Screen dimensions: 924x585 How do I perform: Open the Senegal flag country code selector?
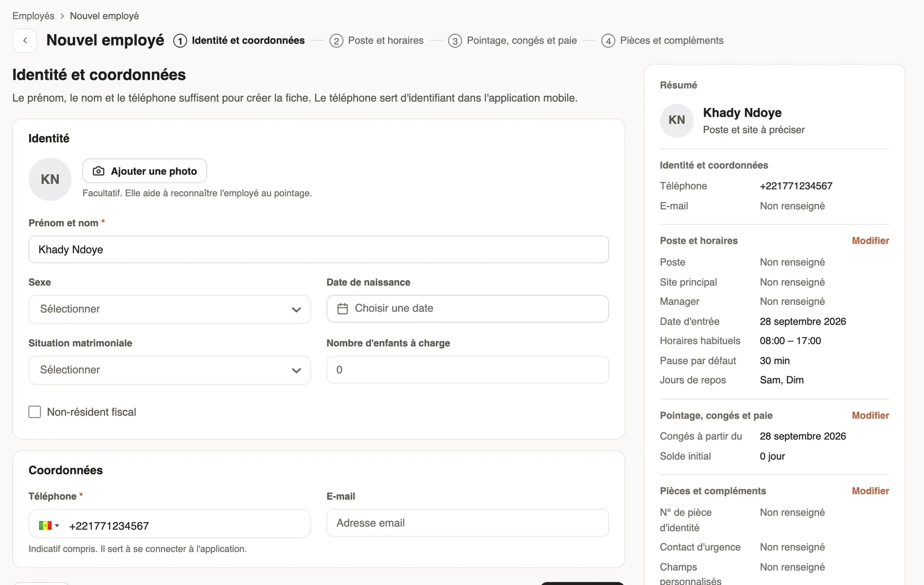49,526
